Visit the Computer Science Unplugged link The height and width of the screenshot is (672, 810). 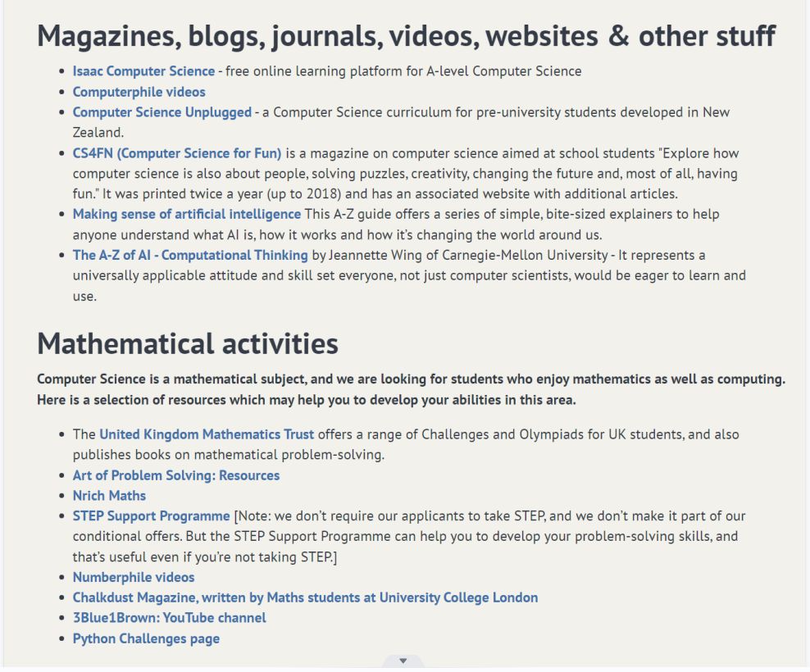click(x=162, y=112)
